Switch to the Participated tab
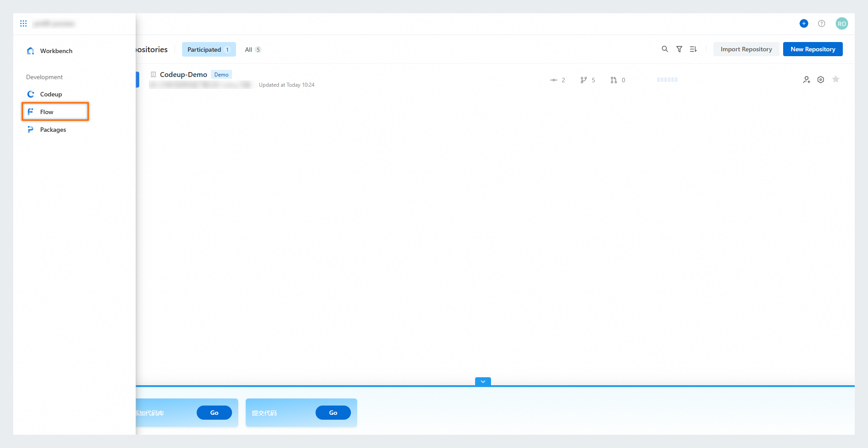Screen dimensions: 868x448 coord(209,50)
